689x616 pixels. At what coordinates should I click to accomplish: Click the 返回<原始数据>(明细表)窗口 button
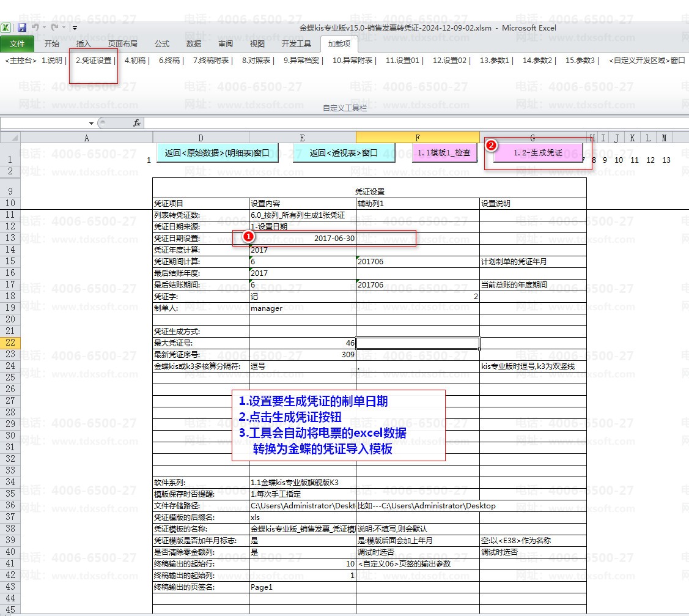217,153
